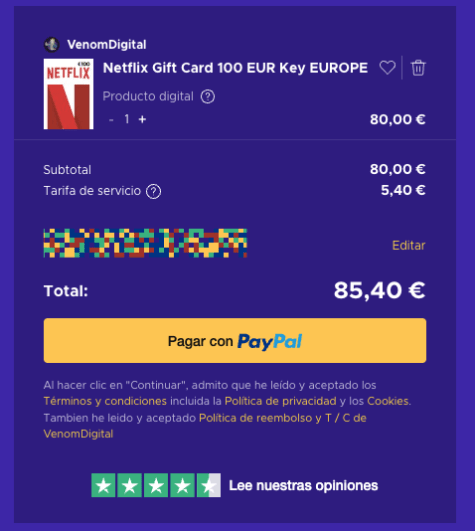Click the pixelated discount code area
475x531 pixels.
pos(145,243)
